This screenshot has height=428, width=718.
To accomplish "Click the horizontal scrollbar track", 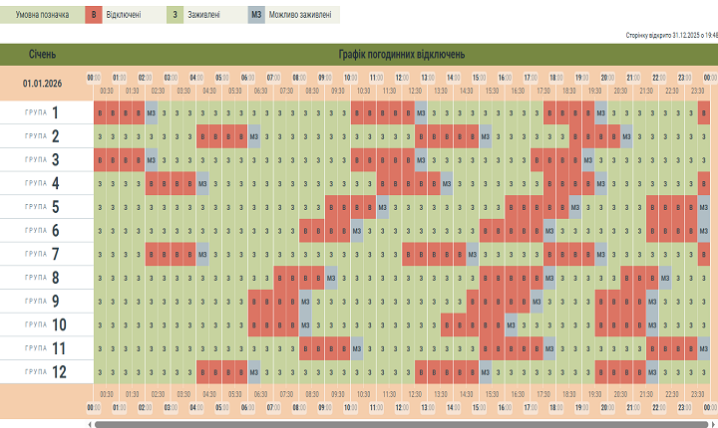I will pos(400,423).
